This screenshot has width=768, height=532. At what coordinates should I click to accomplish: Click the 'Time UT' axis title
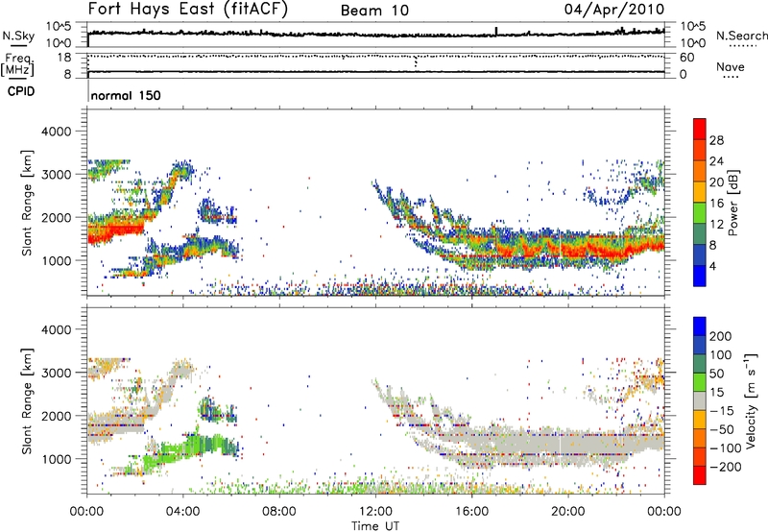(x=375, y=526)
